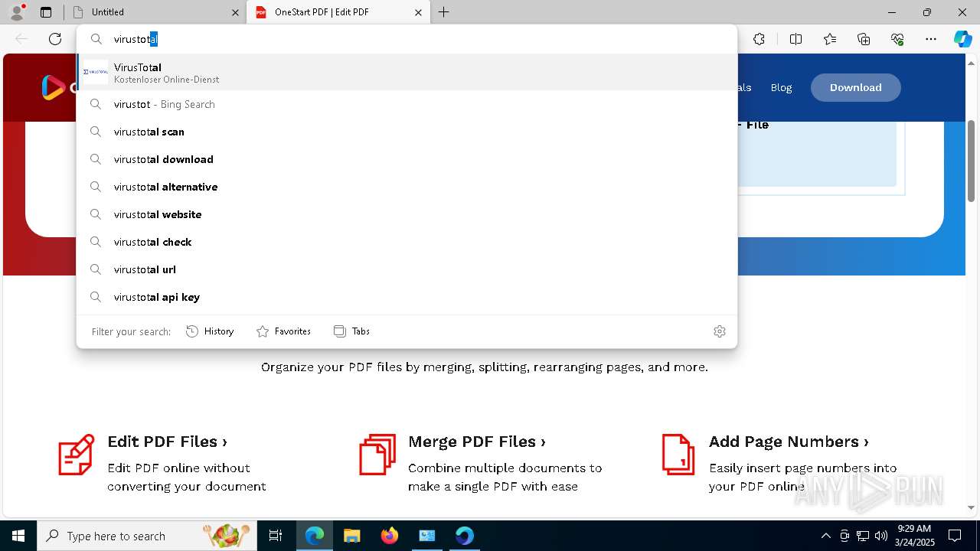Viewport: 980px width, 551px height.
Task: Click the address bar containing virustotal
Action: [407, 39]
